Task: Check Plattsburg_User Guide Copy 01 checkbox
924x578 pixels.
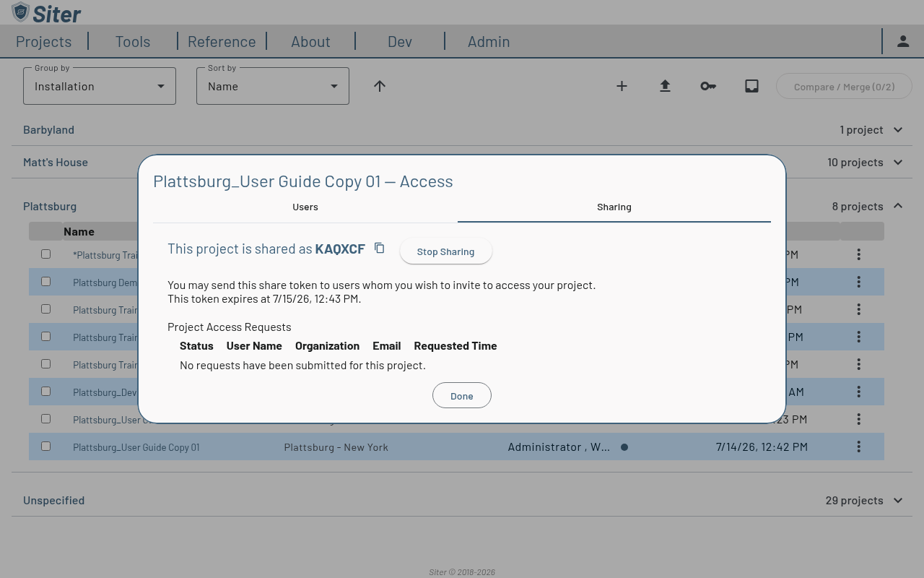Action: click(45, 447)
